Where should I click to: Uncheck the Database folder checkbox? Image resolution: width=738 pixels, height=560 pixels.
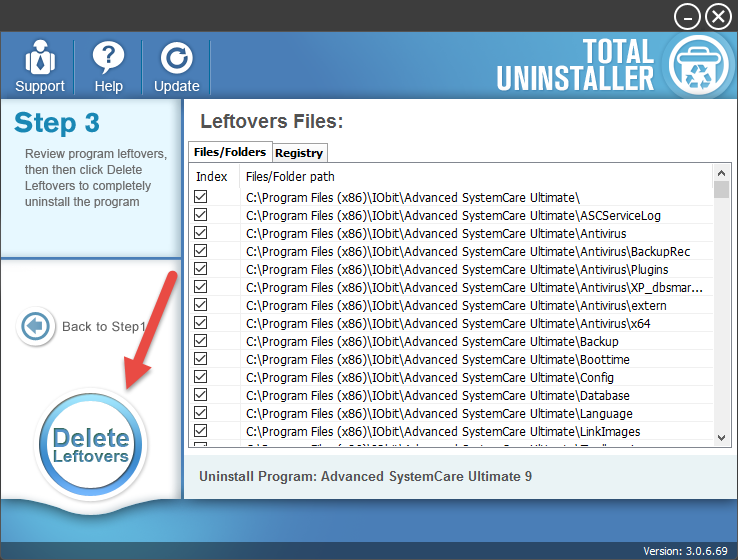[201, 395]
